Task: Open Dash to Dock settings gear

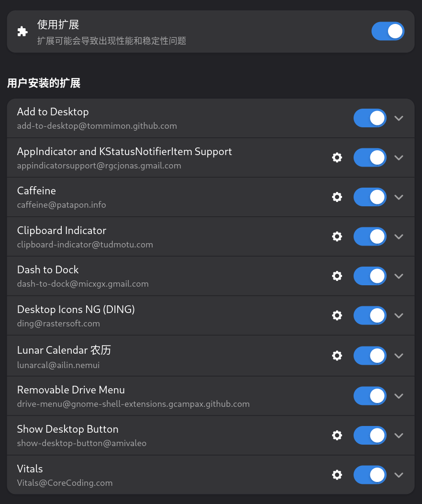Action: point(337,276)
